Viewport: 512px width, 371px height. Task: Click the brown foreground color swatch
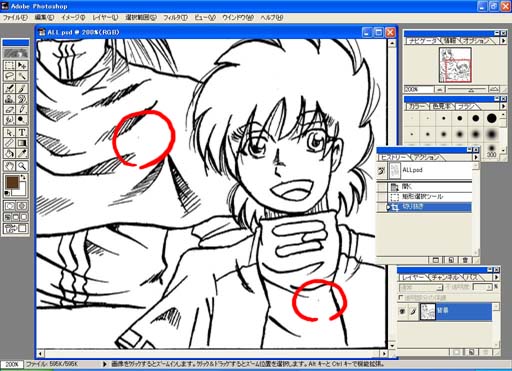click(12, 182)
